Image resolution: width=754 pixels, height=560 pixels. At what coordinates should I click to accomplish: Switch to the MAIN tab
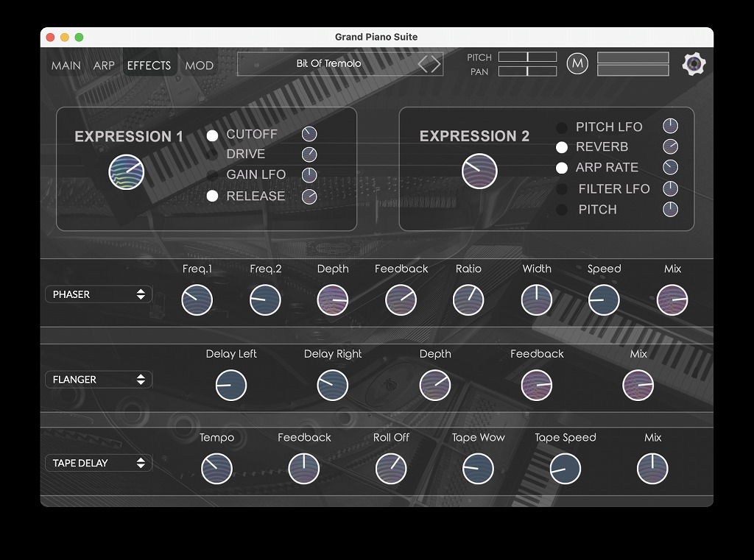pyautogui.click(x=66, y=65)
